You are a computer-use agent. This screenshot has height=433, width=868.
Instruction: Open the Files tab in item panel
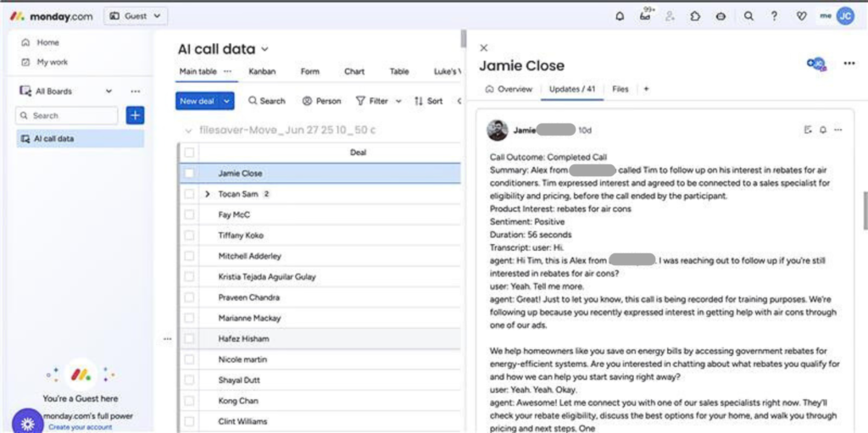tap(620, 89)
